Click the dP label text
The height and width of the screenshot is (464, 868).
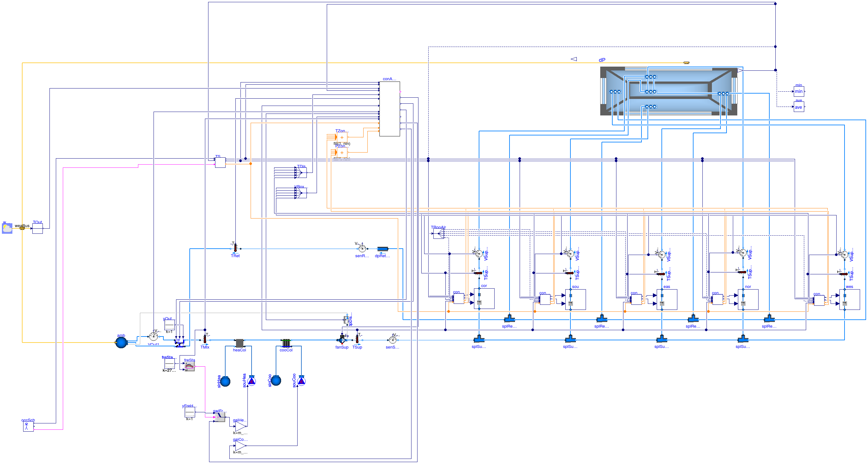tap(602, 60)
